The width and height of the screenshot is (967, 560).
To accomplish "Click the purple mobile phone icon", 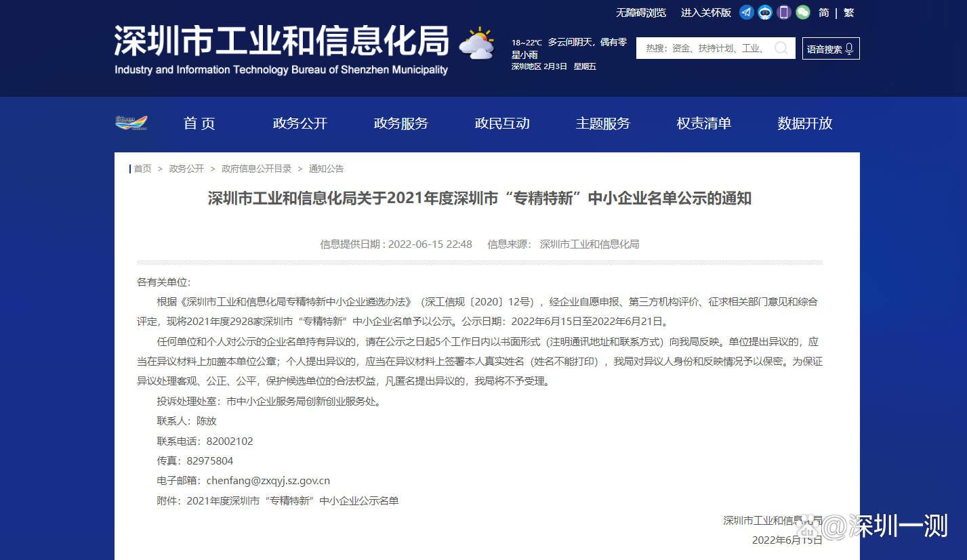I will tap(784, 12).
